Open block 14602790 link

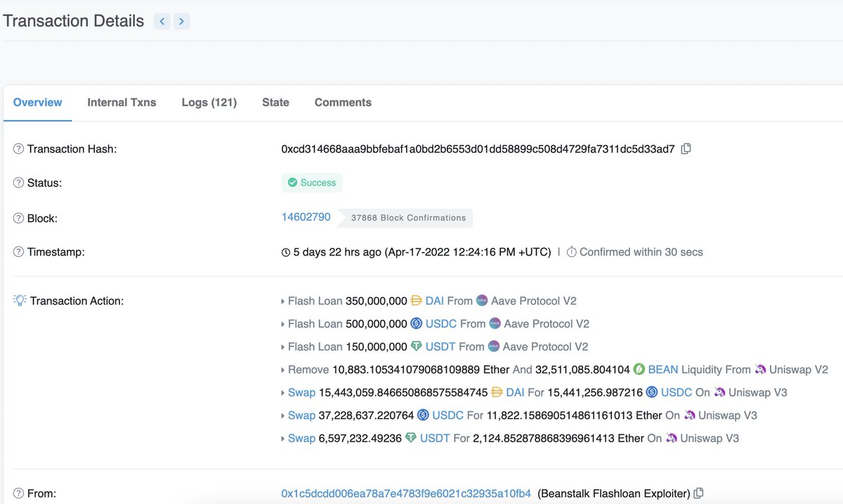click(306, 217)
